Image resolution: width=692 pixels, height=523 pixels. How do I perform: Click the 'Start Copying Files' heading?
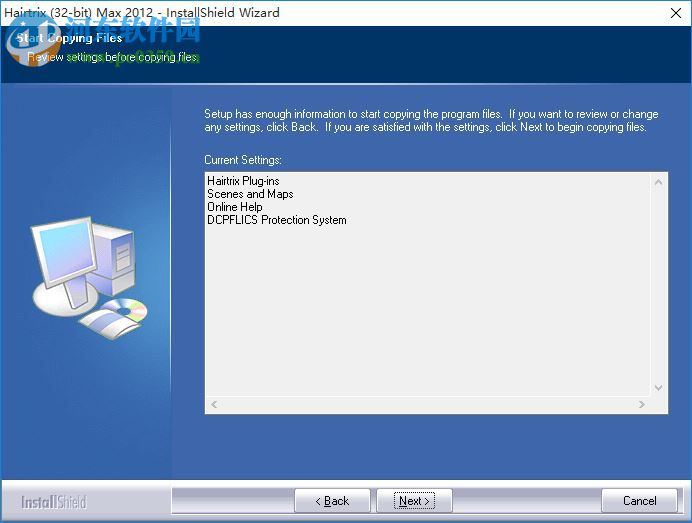pyautogui.click(x=69, y=38)
